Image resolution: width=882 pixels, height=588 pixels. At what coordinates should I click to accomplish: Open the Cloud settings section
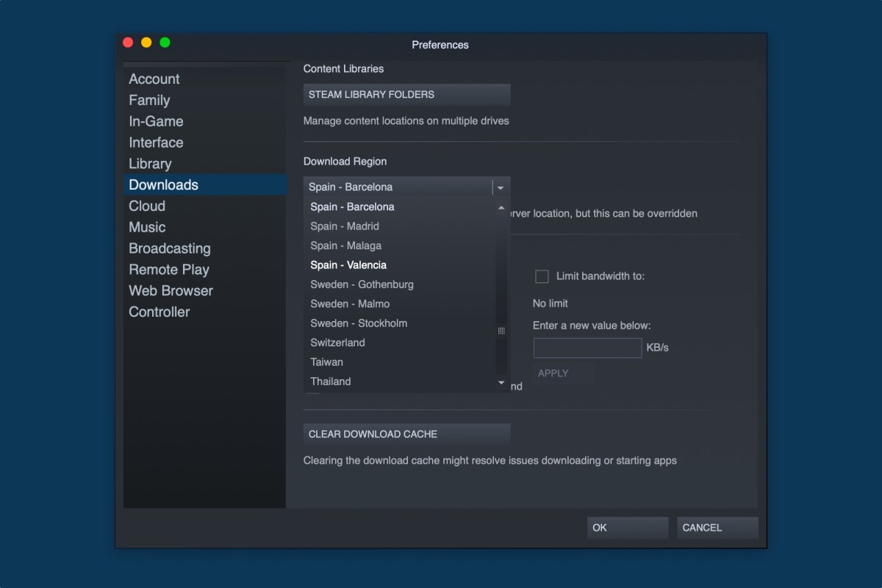pos(204,206)
